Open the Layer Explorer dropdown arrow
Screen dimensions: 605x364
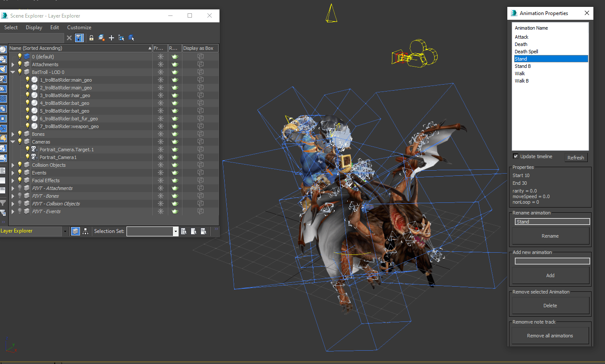65,231
